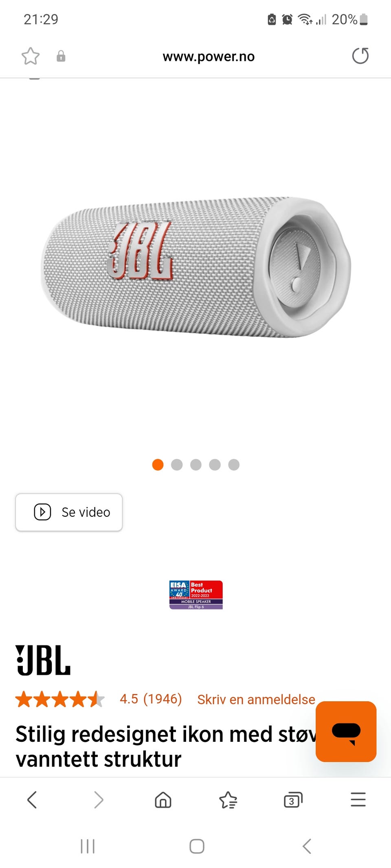The height and width of the screenshot is (868, 391).
Task: Open the EISA Best Product award badge
Action: pos(196,595)
